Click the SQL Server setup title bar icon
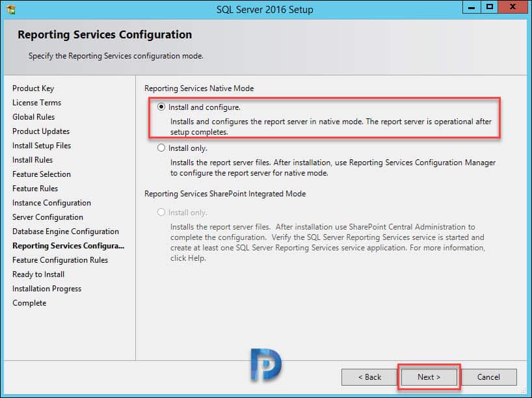Image resolution: width=532 pixels, height=398 pixels. point(11,10)
